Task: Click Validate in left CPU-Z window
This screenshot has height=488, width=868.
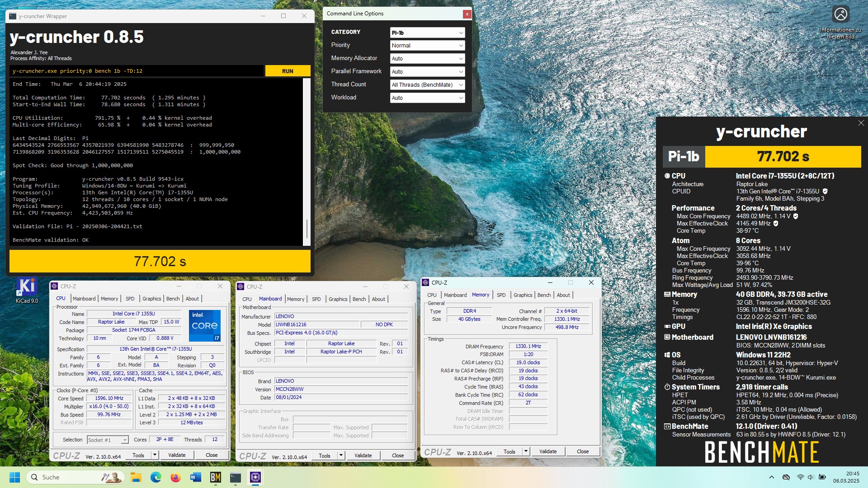Action: (x=177, y=455)
